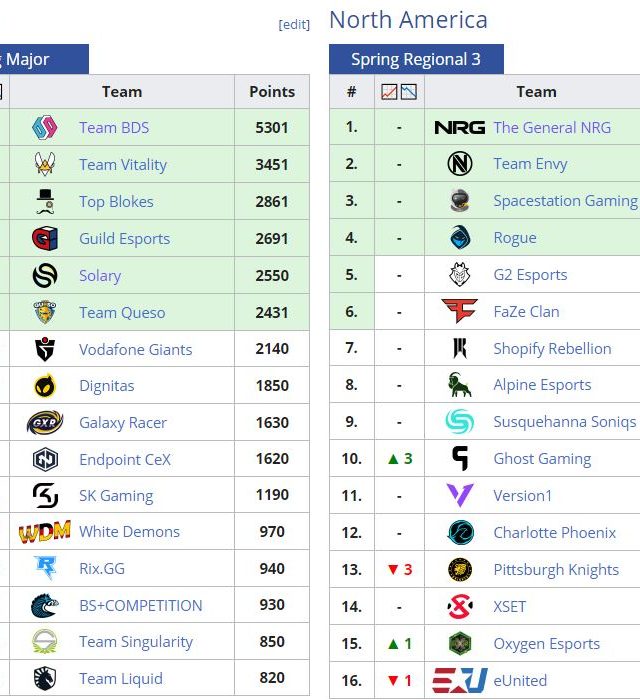The image size is (640, 700).
Task: Click the NRG team logo
Action: coord(460,128)
